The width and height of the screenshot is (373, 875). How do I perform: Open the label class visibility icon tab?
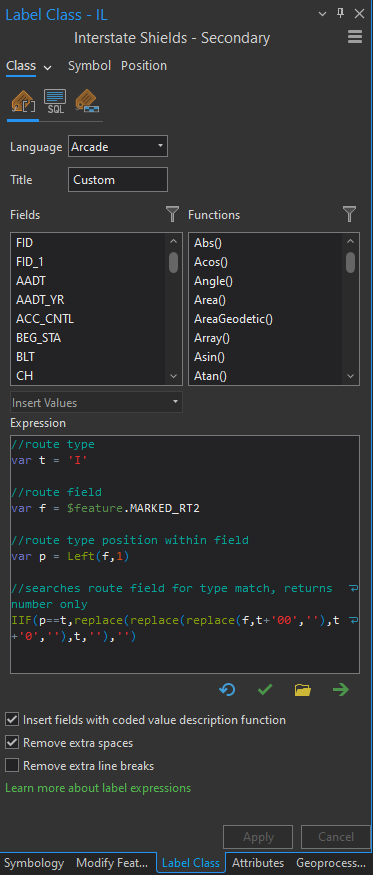[88, 102]
